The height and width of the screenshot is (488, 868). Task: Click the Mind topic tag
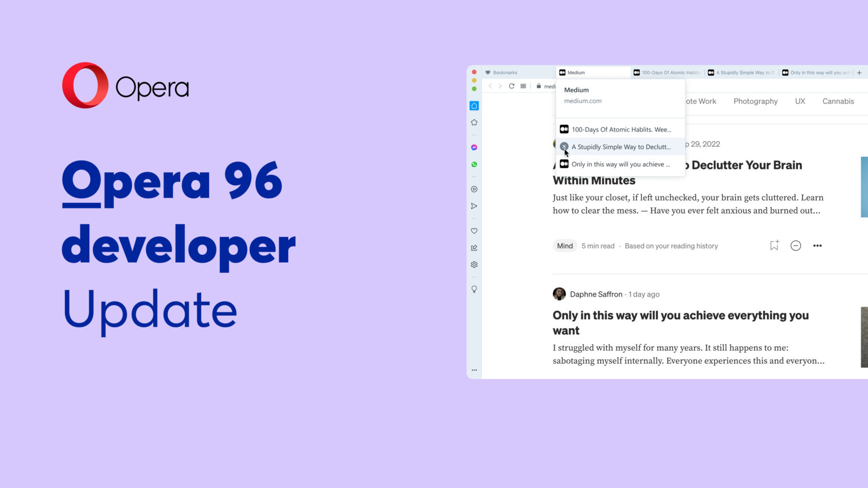click(565, 245)
